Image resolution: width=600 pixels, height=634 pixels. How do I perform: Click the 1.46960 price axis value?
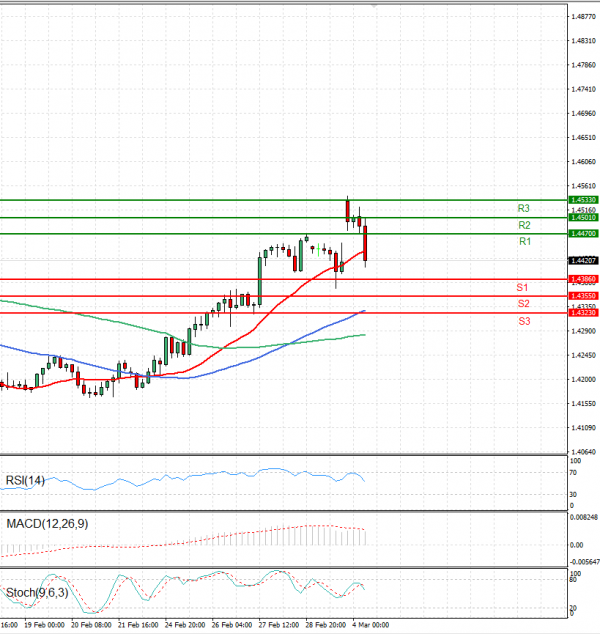[583, 114]
